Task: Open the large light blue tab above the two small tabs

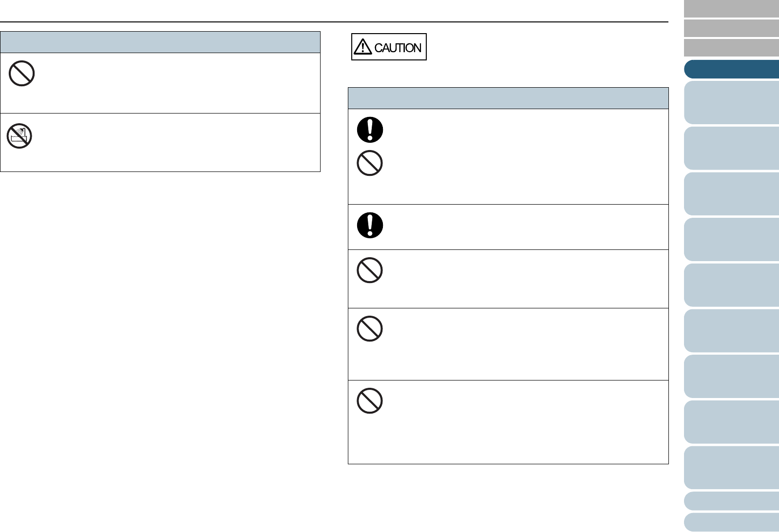Action: coord(731,468)
